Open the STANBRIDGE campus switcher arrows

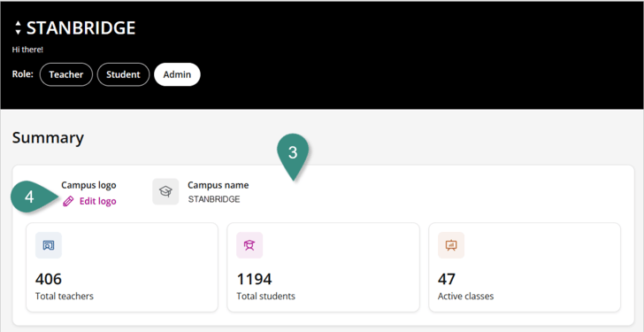[18, 28]
